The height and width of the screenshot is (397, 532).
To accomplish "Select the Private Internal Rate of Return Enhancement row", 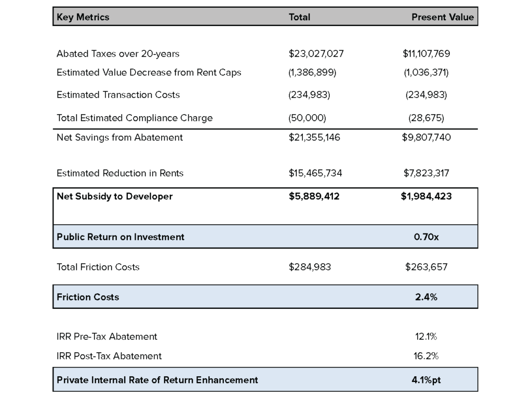I will point(157,380).
